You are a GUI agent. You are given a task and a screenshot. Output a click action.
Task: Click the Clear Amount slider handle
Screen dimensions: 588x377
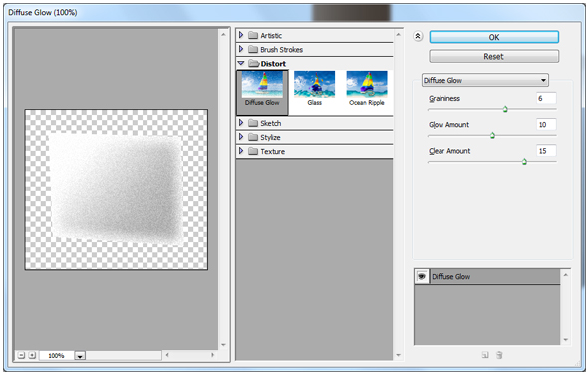524,162
